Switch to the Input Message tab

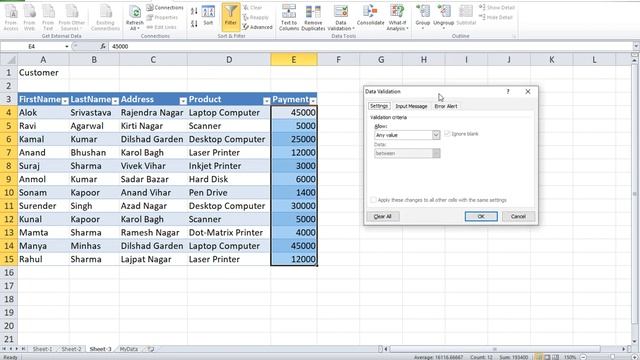click(411, 106)
